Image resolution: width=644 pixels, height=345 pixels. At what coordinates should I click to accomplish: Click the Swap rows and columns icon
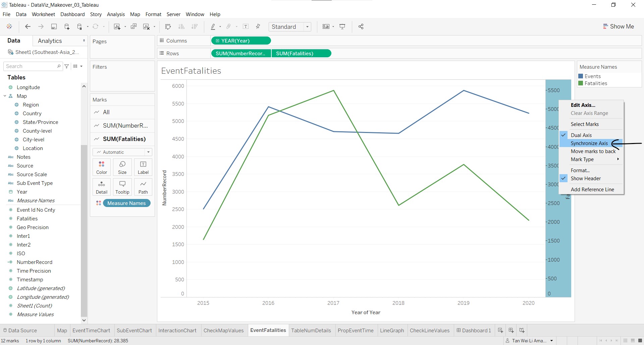click(x=168, y=27)
